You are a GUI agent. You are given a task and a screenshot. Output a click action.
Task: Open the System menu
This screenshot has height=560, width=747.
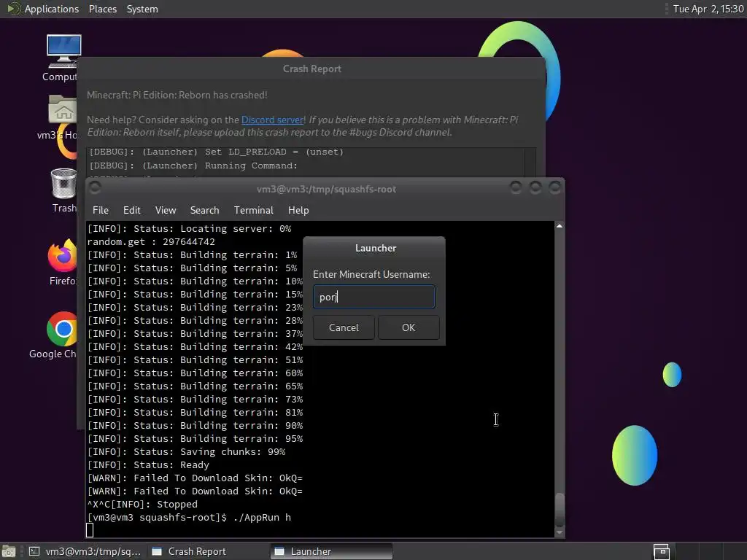(x=142, y=9)
